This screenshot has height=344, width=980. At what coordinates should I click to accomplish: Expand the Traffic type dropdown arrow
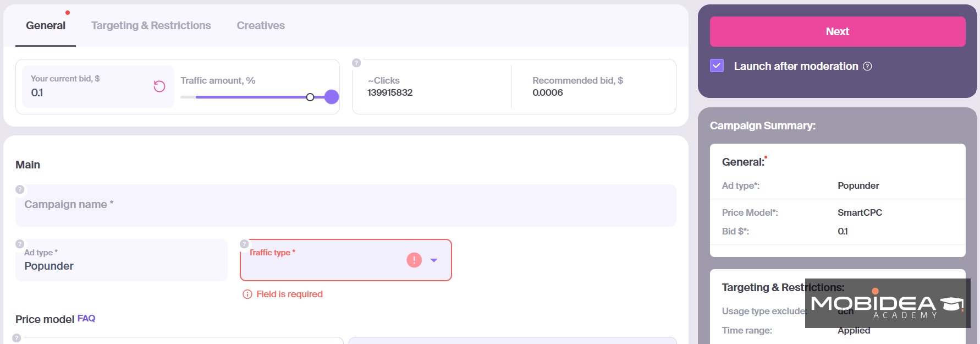[434, 260]
